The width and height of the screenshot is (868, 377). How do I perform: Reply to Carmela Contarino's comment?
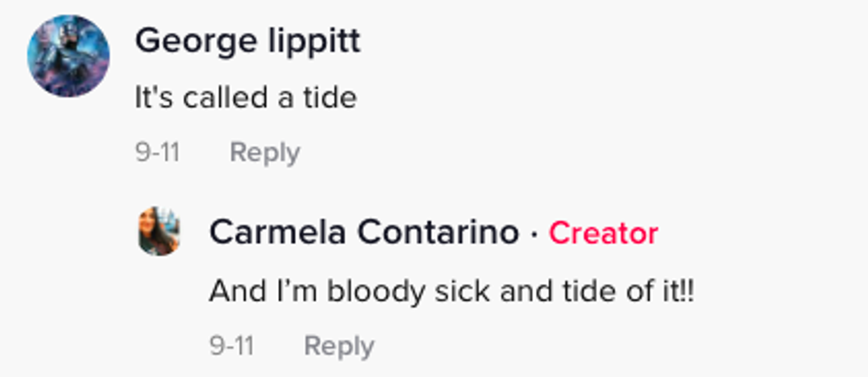tap(338, 346)
